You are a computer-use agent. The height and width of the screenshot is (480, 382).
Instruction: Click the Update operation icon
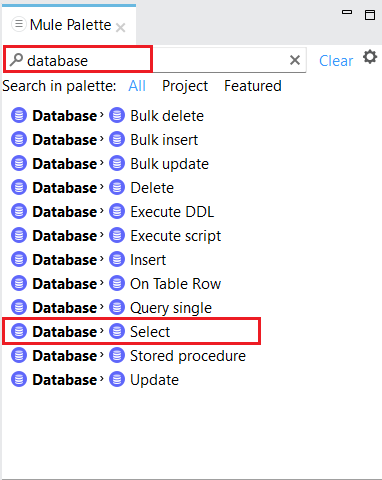coord(117,379)
